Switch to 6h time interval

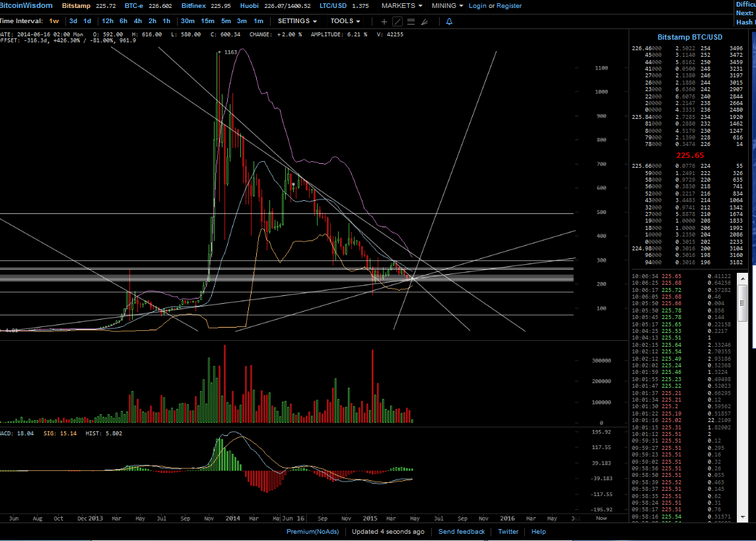pos(123,21)
